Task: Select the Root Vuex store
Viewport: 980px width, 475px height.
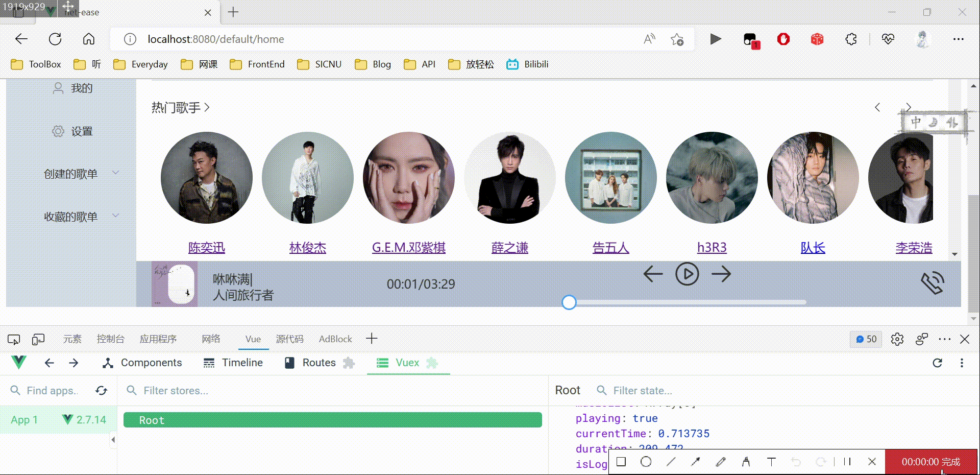Action: pos(333,420)
